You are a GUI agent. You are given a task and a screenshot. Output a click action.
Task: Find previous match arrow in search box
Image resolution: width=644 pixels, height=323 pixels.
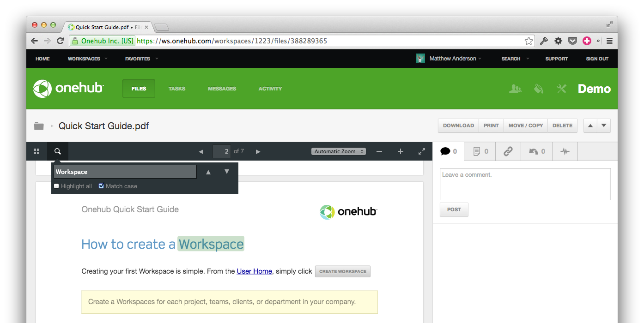[208, 172]
